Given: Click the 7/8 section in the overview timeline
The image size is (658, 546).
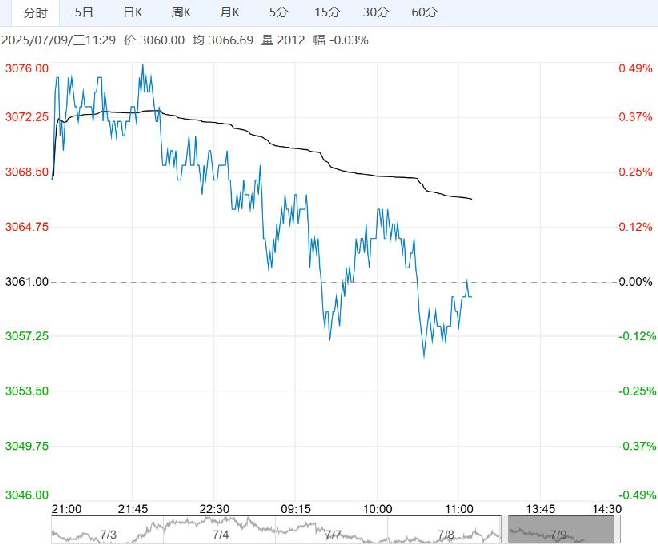Looking at the screenshot, I should click(445, 535).
